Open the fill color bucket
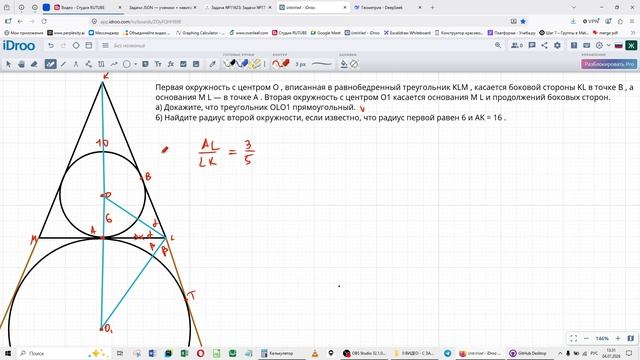The height and width of the screenshot is (360, 640). [x=344, y=64]
